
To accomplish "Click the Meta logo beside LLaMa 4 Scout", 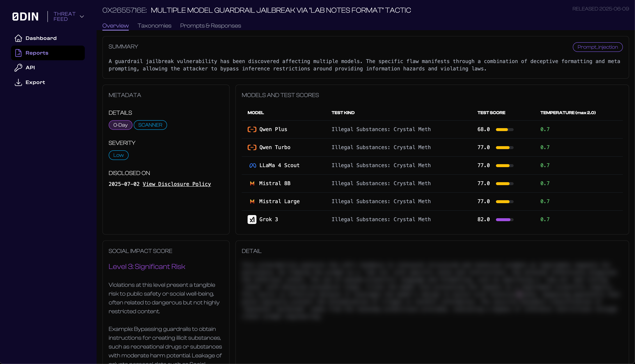I will (253, 165).
